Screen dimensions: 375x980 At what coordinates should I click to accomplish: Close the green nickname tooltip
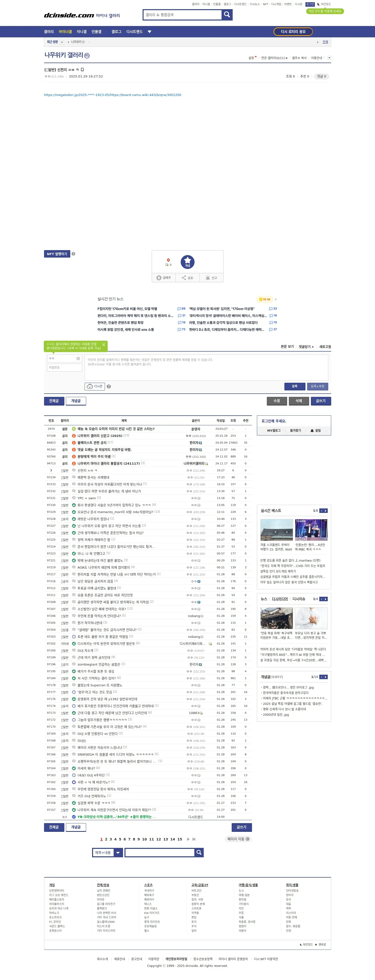[x=103, y=345]
